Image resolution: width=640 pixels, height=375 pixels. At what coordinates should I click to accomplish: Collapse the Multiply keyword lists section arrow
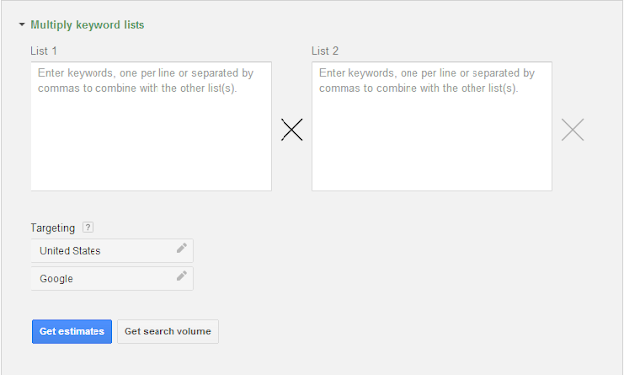point(22,25)
